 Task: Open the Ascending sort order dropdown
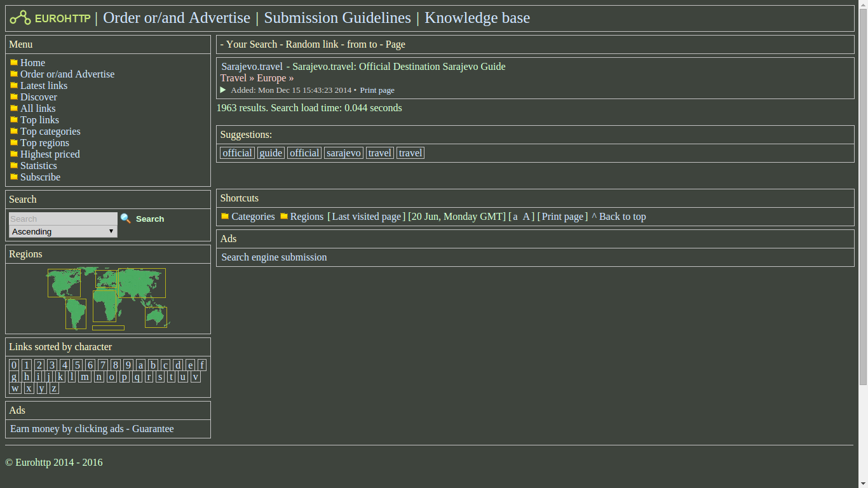(x=63, y=231)
